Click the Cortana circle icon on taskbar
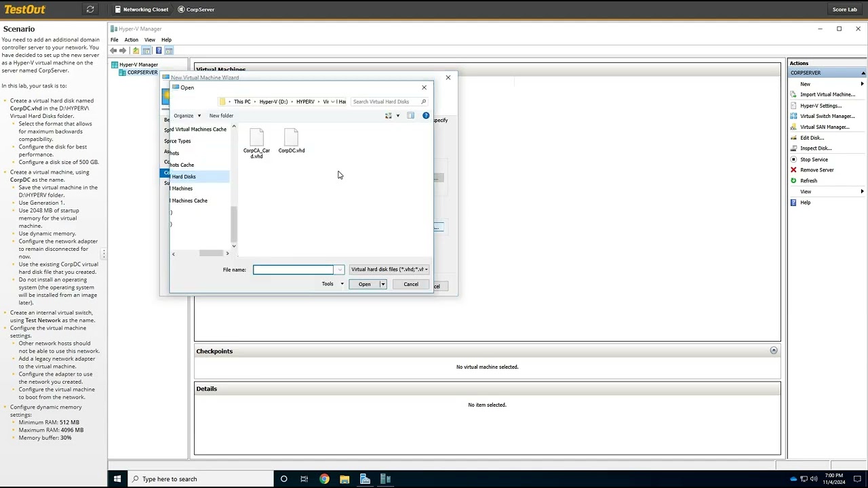868x488 pixels. point(283,479)
